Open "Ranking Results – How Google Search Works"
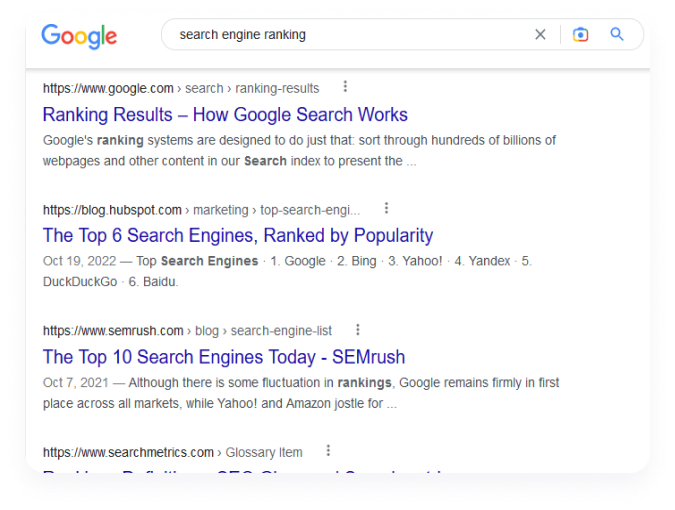This screenshot has height=510, width=675. 225,114
